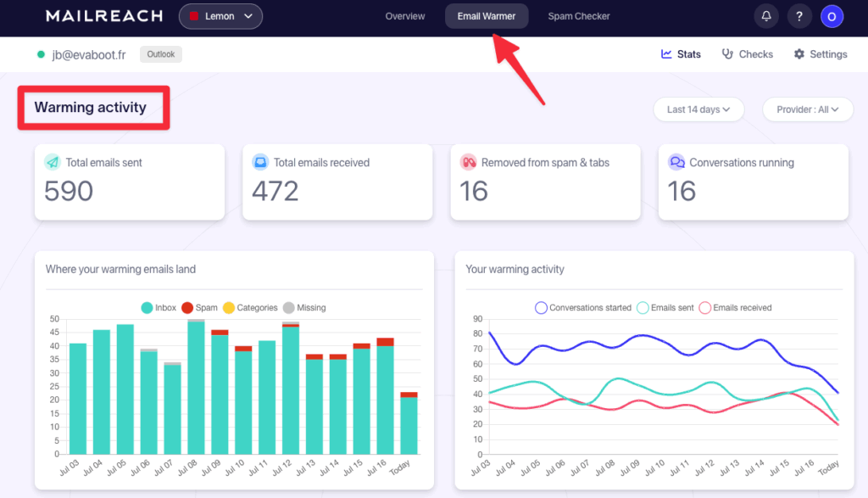Click the Total emails sent card
Viewport: 868px width, 498px height.
130,182
